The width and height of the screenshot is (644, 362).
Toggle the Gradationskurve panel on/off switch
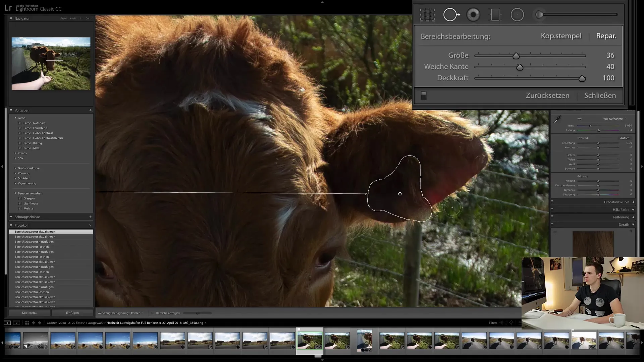pyautogui.click(x=552, y=201)
